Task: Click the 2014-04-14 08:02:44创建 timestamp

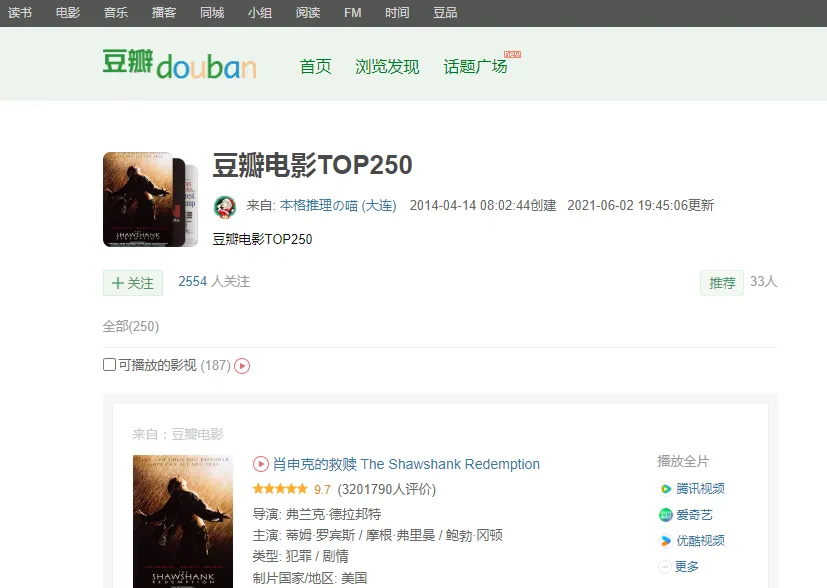Action: coord(483,205)
